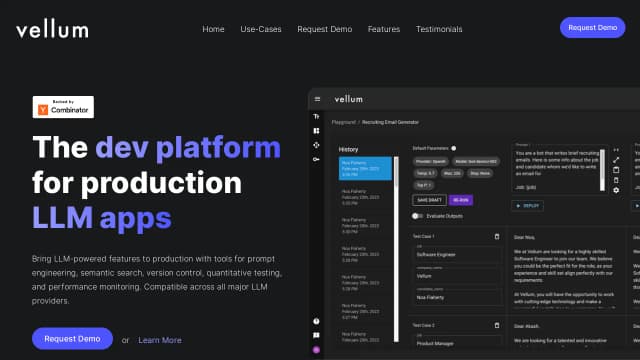Click the Default Parameters info dot

(453, 148)
